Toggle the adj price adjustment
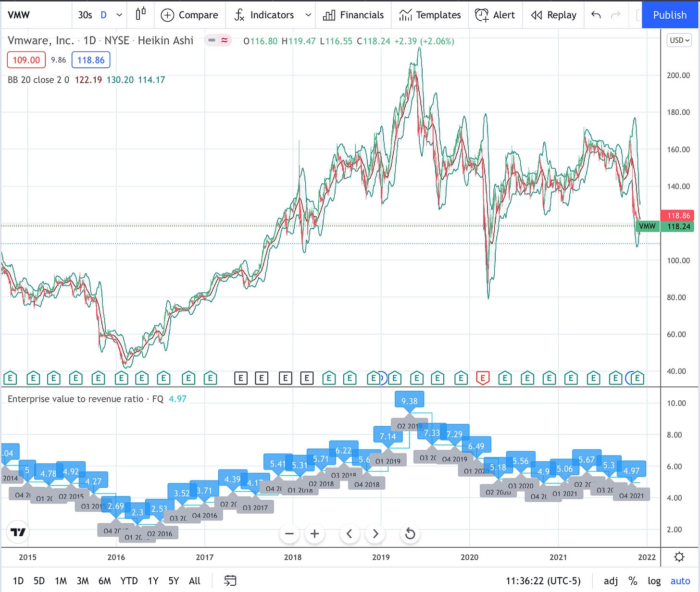The image size is (700, 592). tap(611, 581)
